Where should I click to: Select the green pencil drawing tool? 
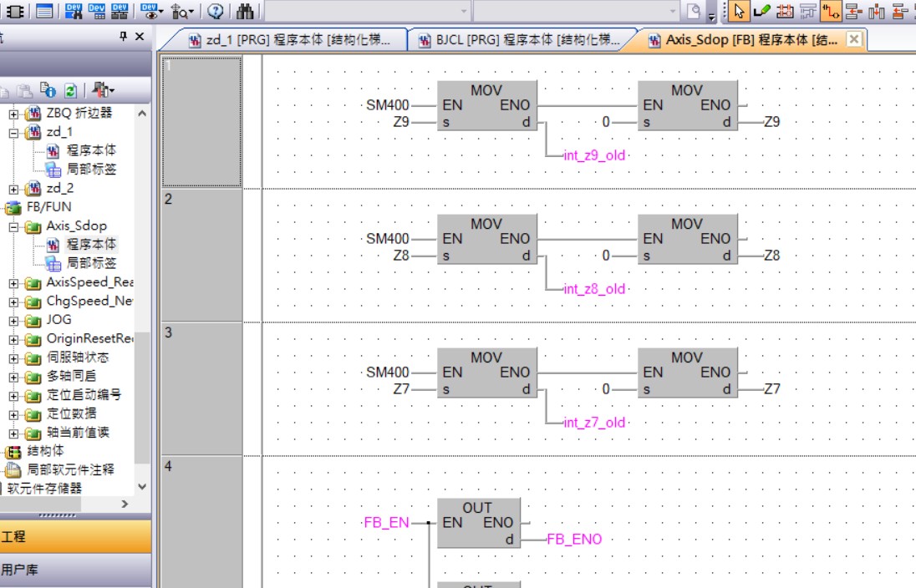(761, 11)
